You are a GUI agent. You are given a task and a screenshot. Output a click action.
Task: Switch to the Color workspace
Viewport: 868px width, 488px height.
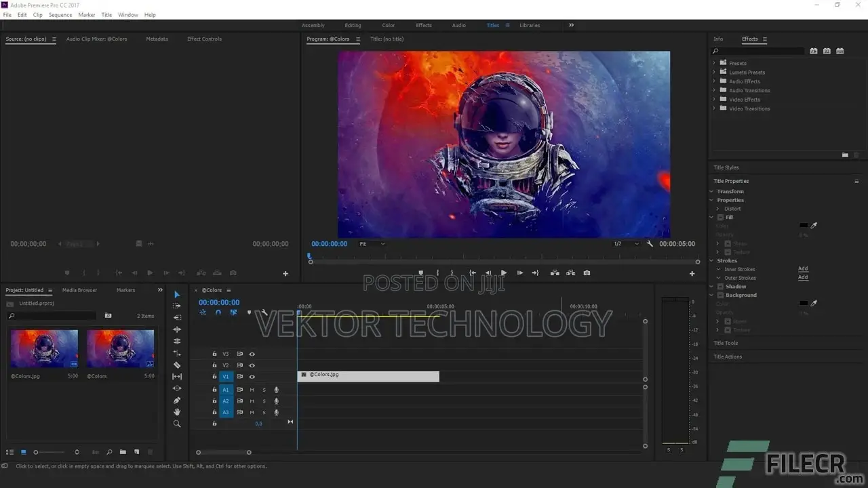pyautogui.click(x=389, y=25)
